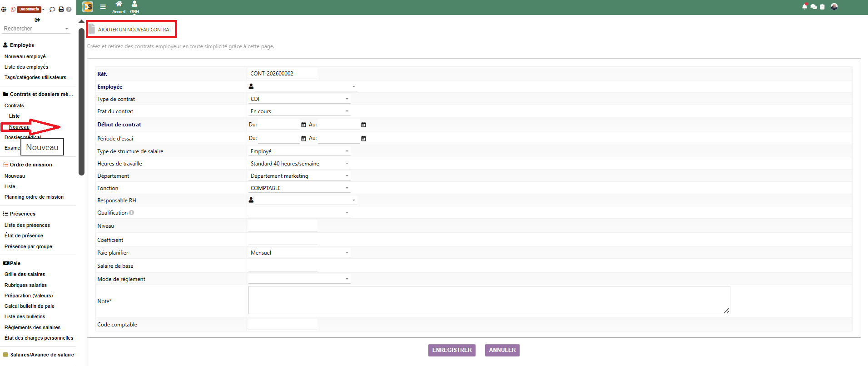The width and height of the screenshot is (868, 366).
Task: Open the help question mark icon
Action: (69, 9)
